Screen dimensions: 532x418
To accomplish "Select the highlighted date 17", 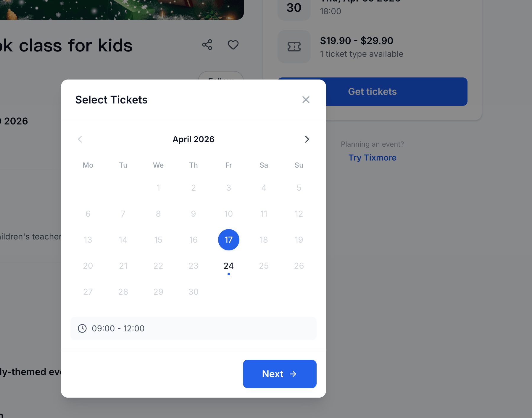I will click(228, 240).
